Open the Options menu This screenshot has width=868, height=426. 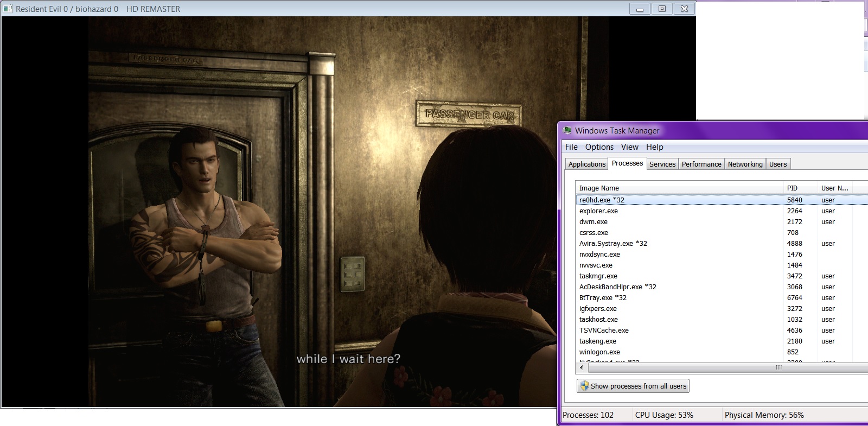coord(599,147)
